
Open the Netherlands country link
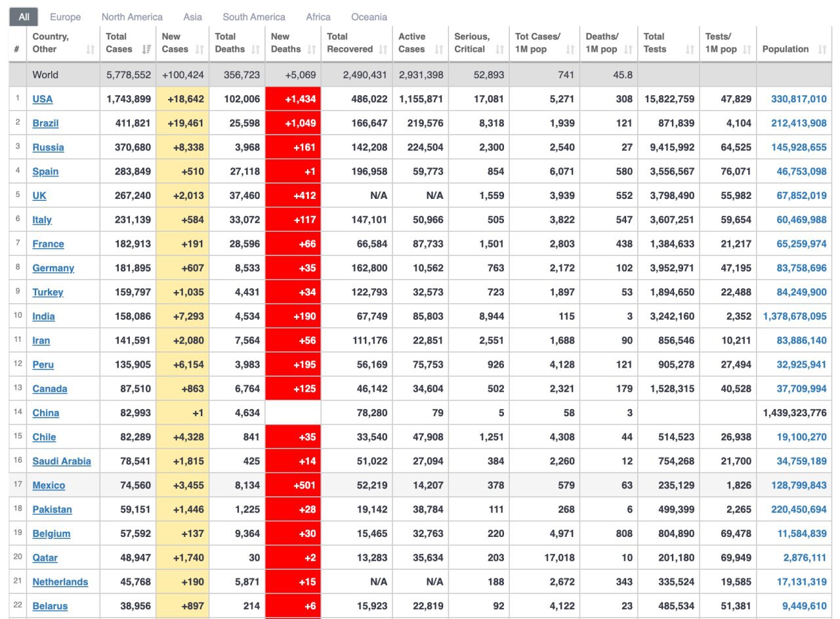click(x=60, y=582)
